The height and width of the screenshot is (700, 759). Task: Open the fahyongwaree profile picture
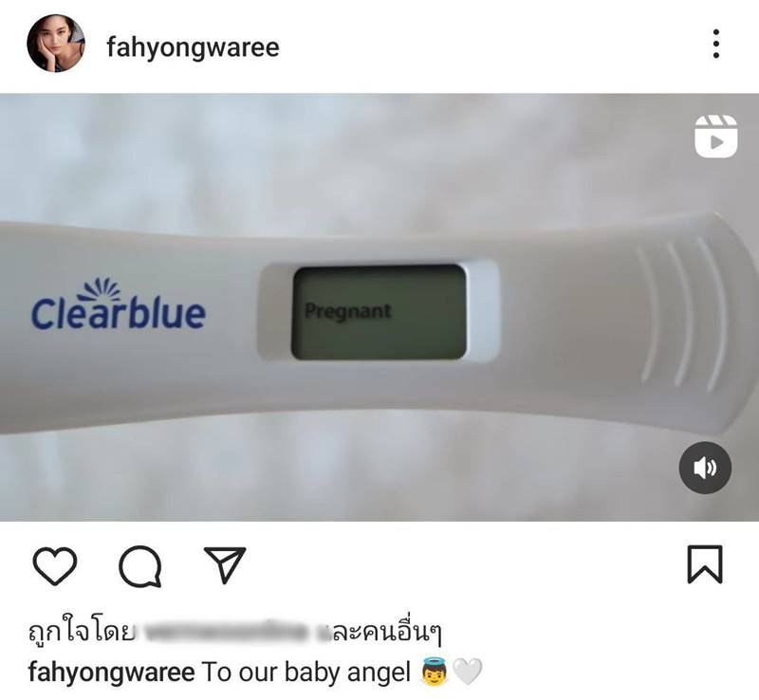56,43
